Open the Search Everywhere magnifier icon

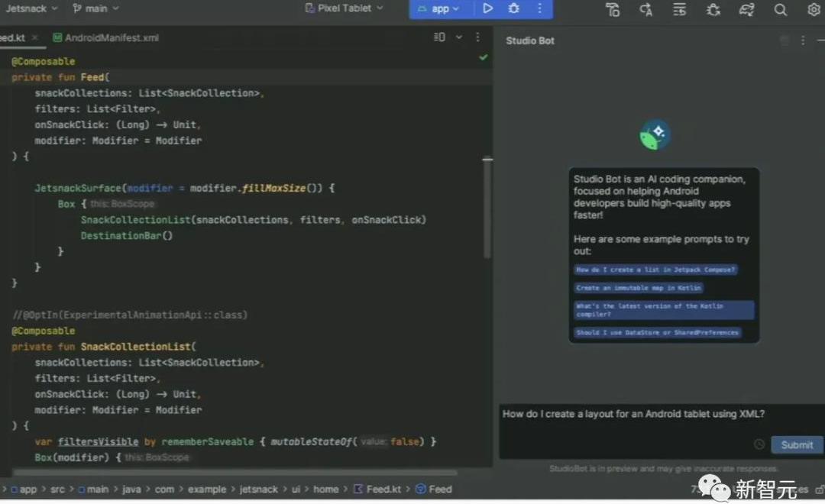[780, 9]
